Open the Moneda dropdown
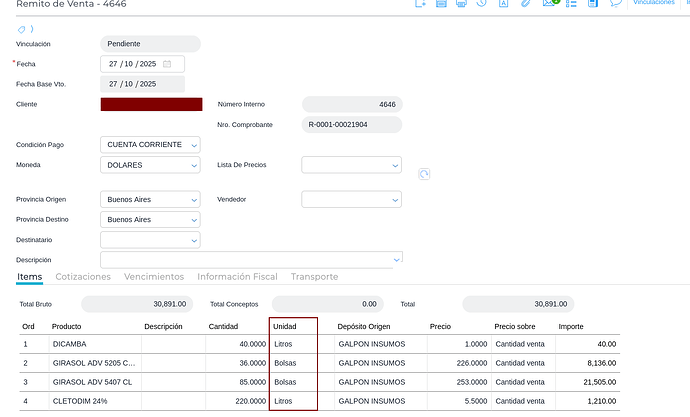The image size is (690, 417). (x=194, y=165)
